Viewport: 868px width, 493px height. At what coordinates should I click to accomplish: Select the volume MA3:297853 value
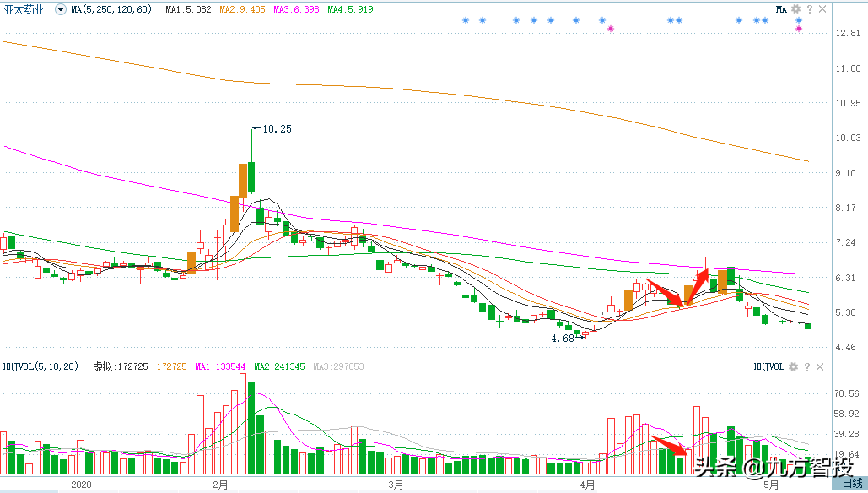(339, 366)
